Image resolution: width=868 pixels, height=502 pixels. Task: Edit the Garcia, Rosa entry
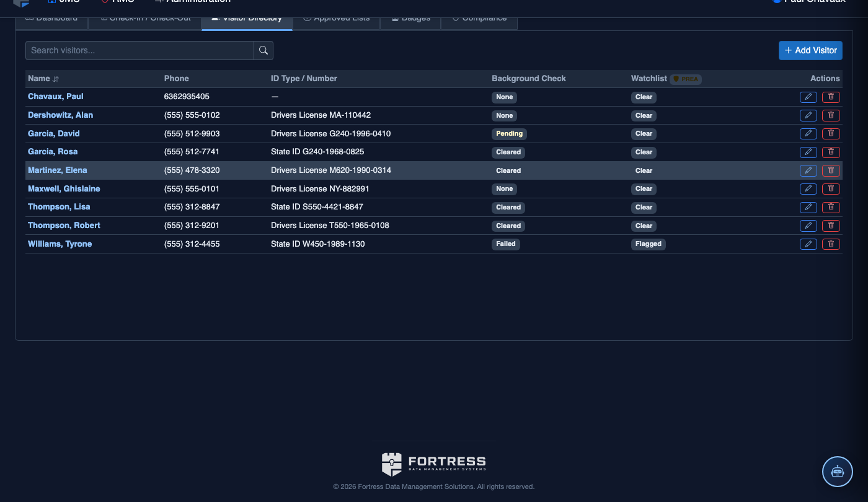(x=808, y=152)
